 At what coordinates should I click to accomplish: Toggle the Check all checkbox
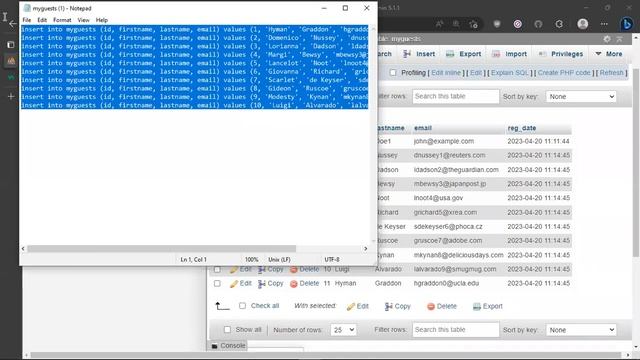[x=242, y=306]
